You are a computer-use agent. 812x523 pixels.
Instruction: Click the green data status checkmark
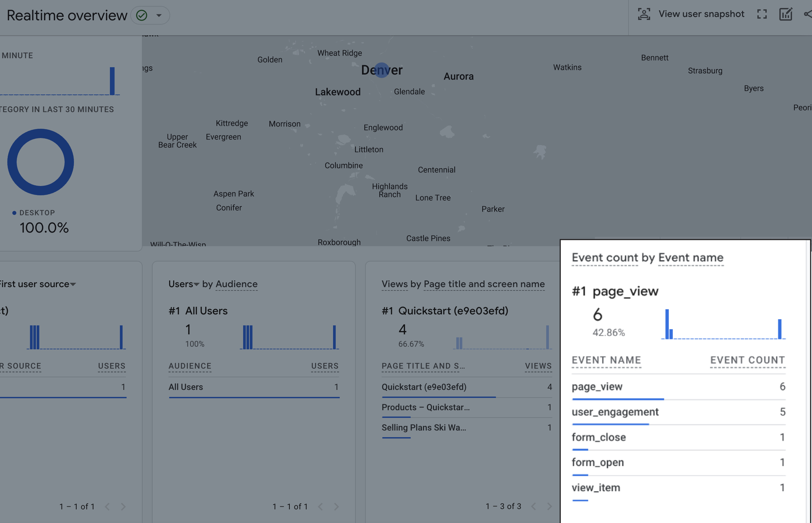(142, 15)
